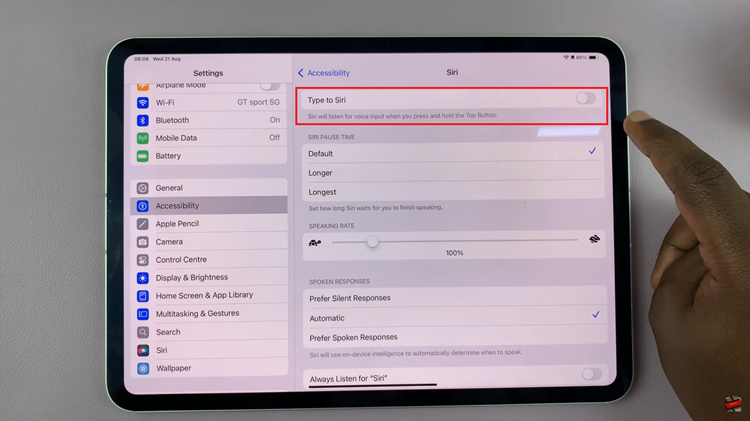The height and width of the screenshot is (421, 750).
Task: Select Longer Siri pause time
Action: (x=453, y=172)
